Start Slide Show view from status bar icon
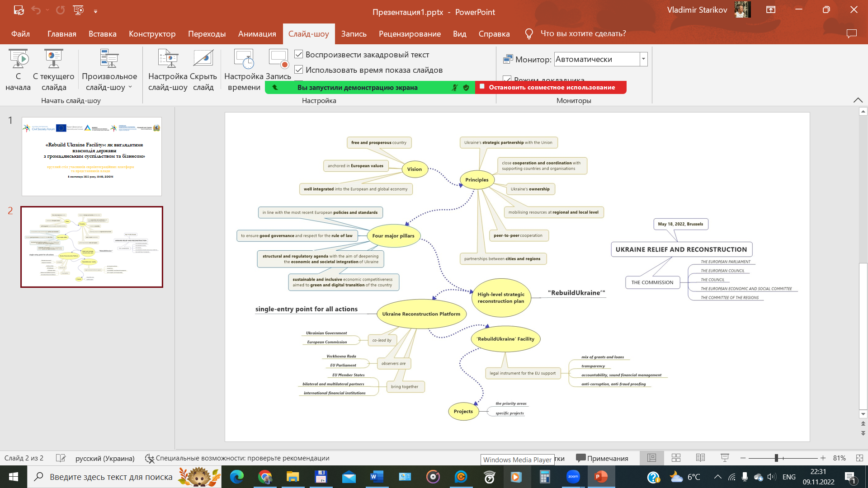Viewport: 868px width, 488px height. click(725, 458)
